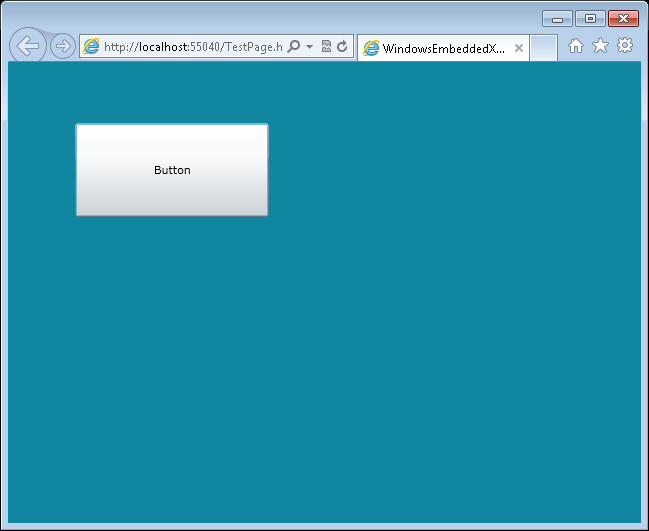Go back with the browser Back arrow

28,46
